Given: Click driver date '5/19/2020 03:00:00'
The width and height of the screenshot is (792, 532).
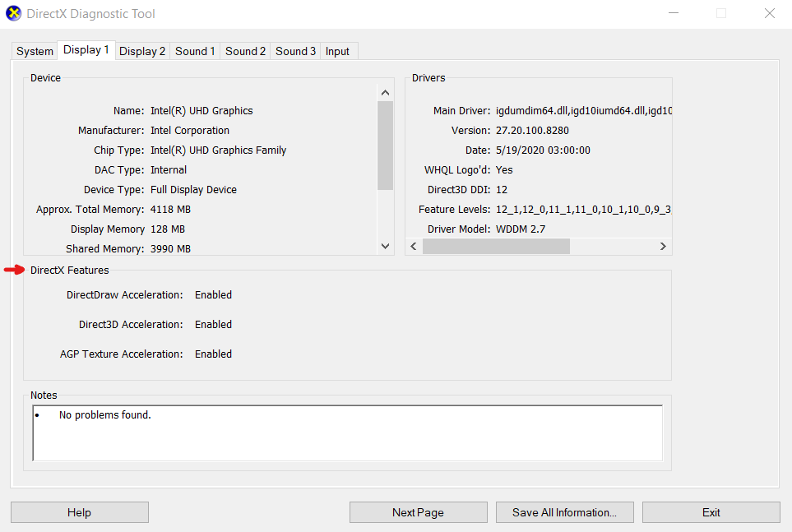Looking at the screenshot, I should pos(543,150).
